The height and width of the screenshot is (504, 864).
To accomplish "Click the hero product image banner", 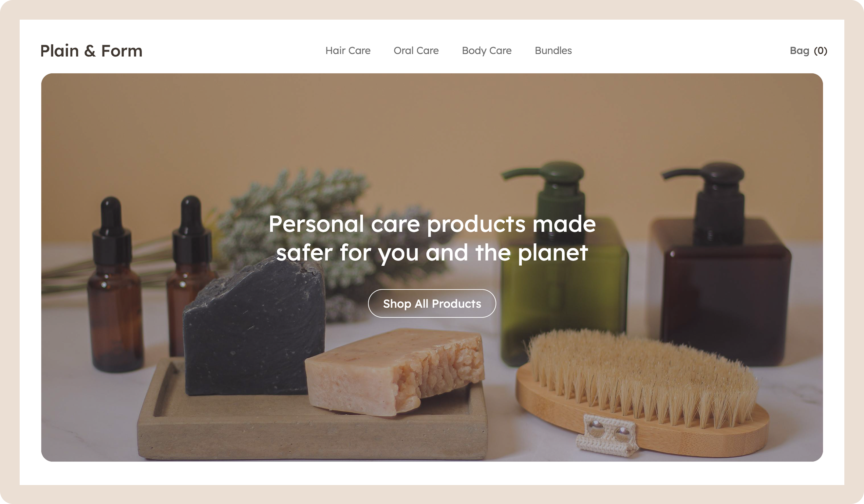I will [x=432, y=267].
